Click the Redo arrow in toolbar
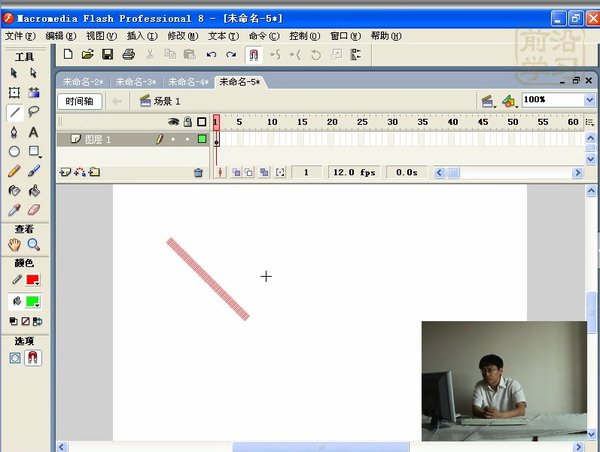600x452 pixels. point(231,55)
